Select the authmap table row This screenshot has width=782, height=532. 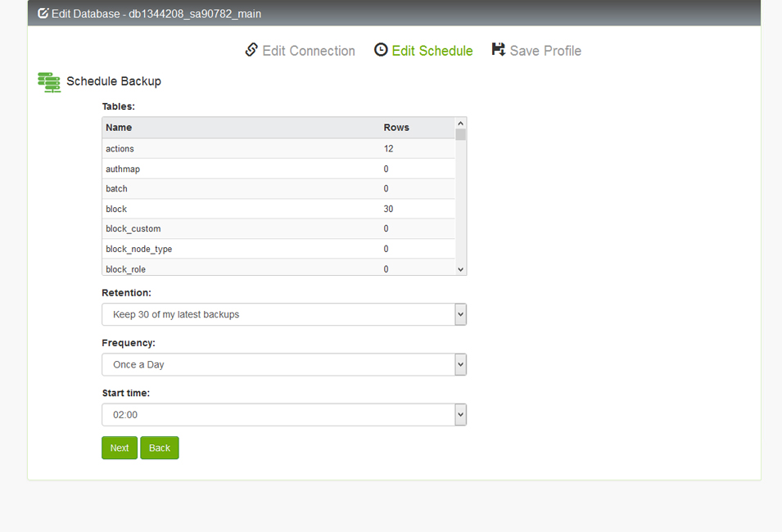tap(278, 169)
